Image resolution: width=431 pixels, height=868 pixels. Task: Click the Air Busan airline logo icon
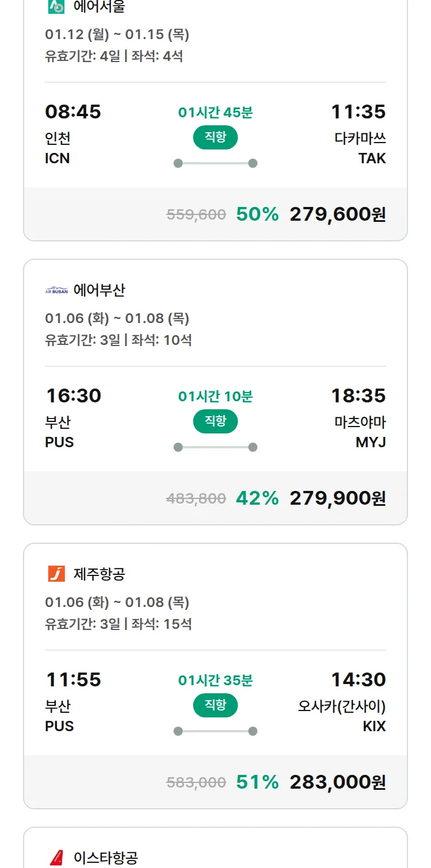tap(56, 290)
